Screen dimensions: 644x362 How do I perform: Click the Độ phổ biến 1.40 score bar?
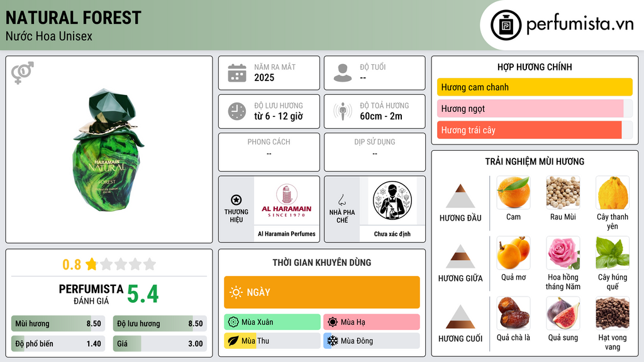[58, 344]
